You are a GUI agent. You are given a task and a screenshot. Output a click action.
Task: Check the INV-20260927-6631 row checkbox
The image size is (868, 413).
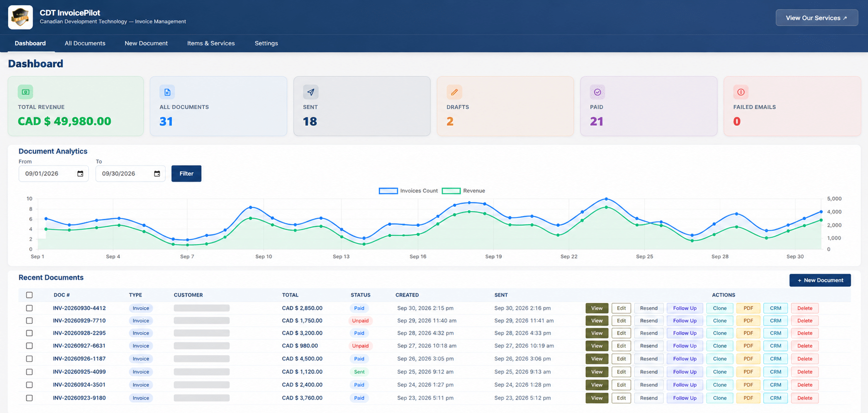coord(30,346)
